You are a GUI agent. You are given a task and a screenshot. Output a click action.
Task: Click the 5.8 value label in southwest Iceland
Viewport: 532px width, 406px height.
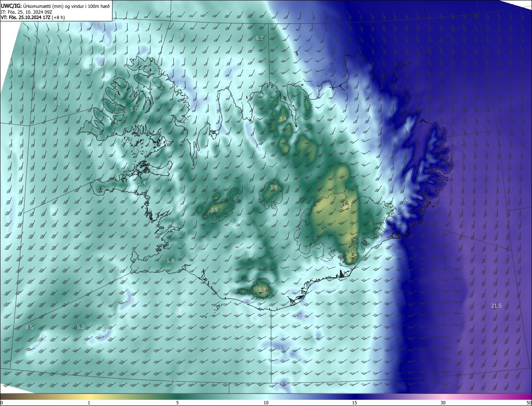click(x=170, y=261)
